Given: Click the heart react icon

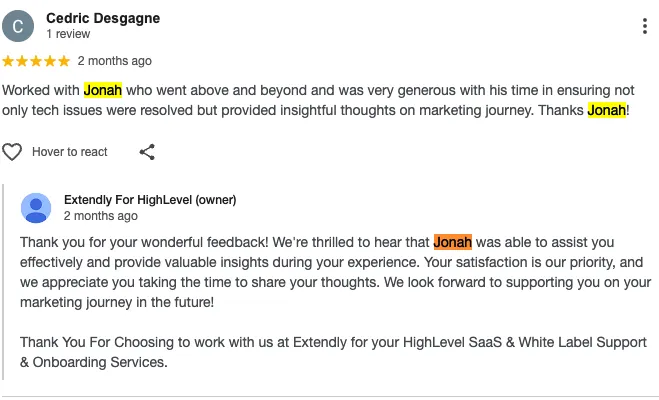Looking at the screenshot, I should (x=12, y=152).
